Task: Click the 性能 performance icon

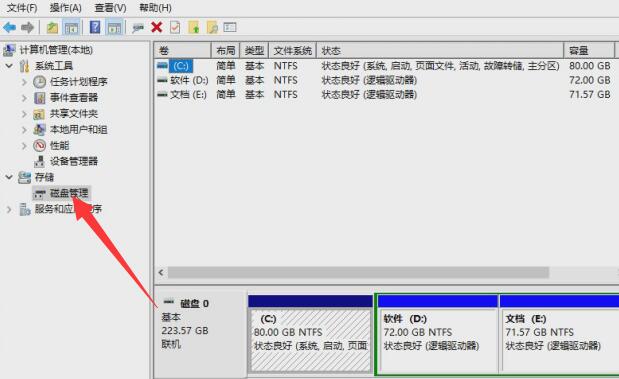Action: (39, 145)
